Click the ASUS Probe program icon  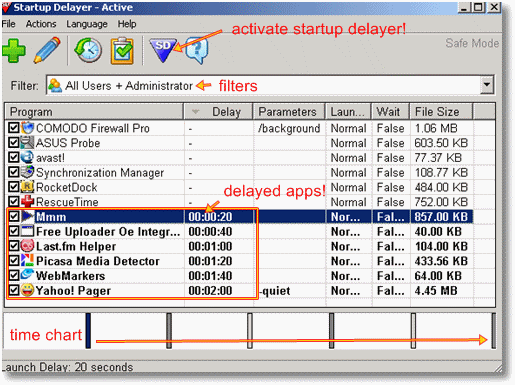tap(27, 143)
